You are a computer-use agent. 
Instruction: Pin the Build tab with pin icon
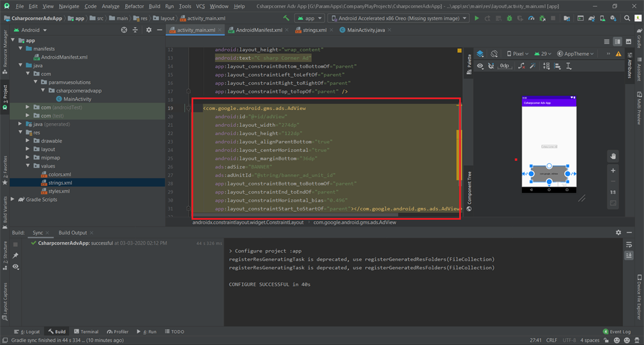(x=16, y=256)
